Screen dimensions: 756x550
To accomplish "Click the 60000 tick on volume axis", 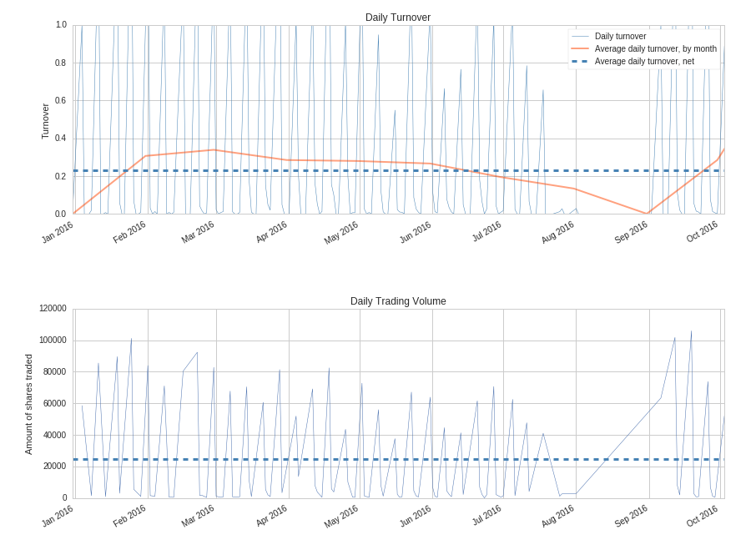I will click(x=55, y=403).
